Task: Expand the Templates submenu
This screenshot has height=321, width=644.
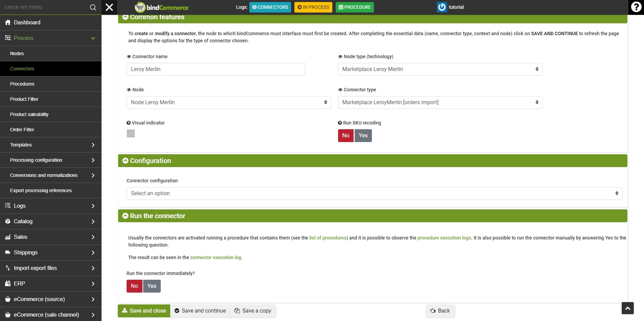Action: point(93,145)
